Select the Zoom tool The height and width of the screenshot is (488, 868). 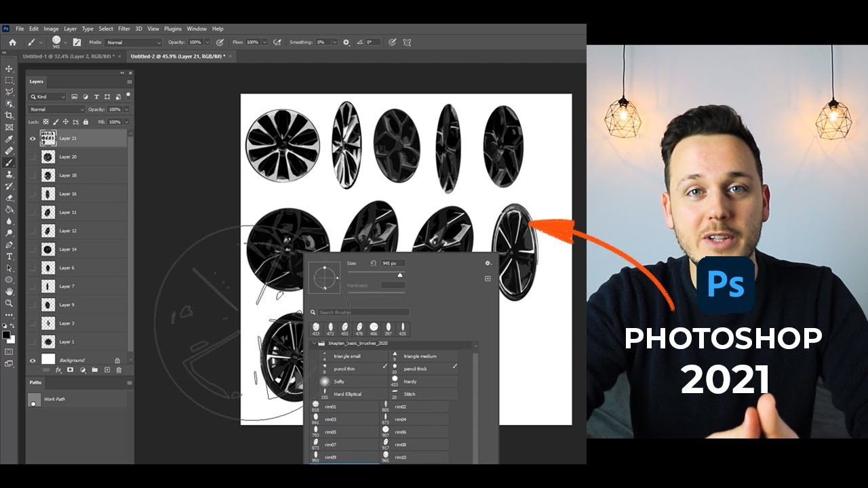tap(9, 303)
